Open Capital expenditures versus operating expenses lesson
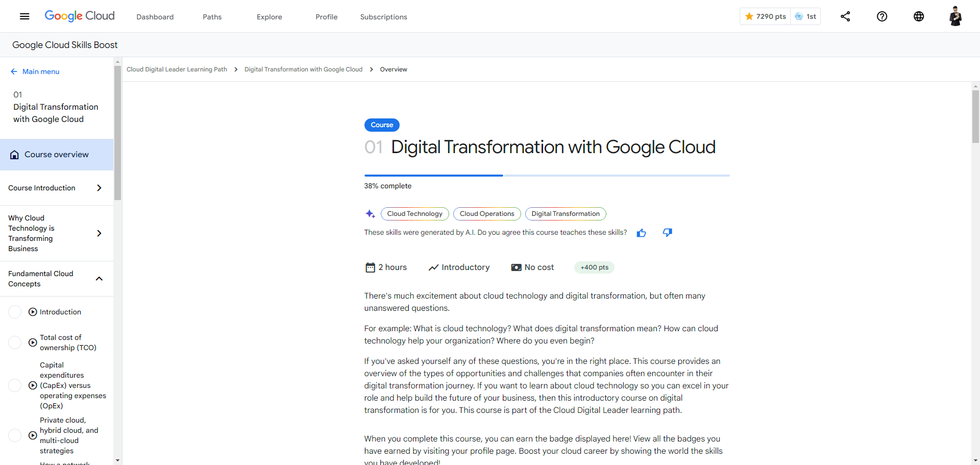This screenshot has width=980, height=465. (73, 385)
